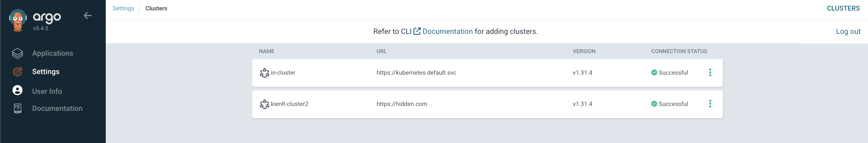Collapse the sidebar with the back arrow

click(x=88, y=16)
